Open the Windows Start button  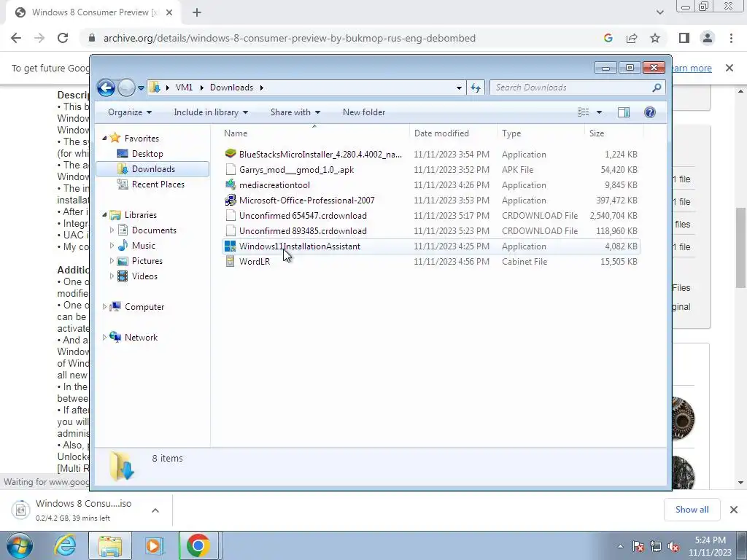tap(19, 545)
